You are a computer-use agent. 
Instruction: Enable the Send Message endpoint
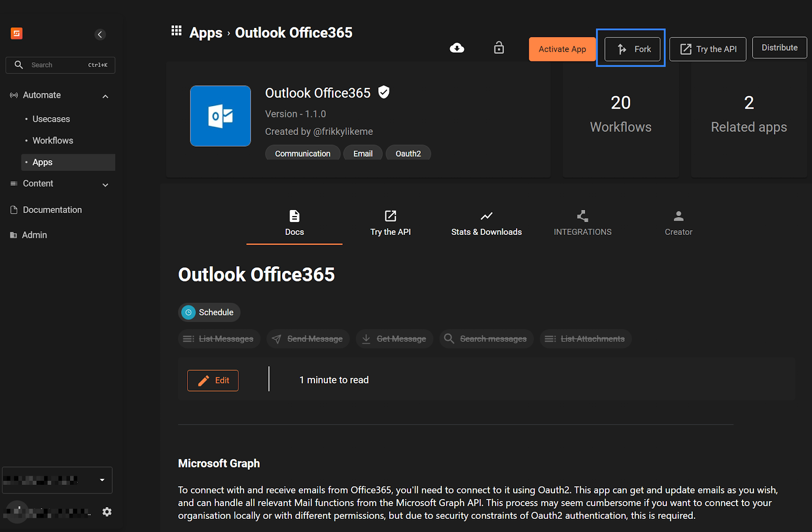coord(308,338)
